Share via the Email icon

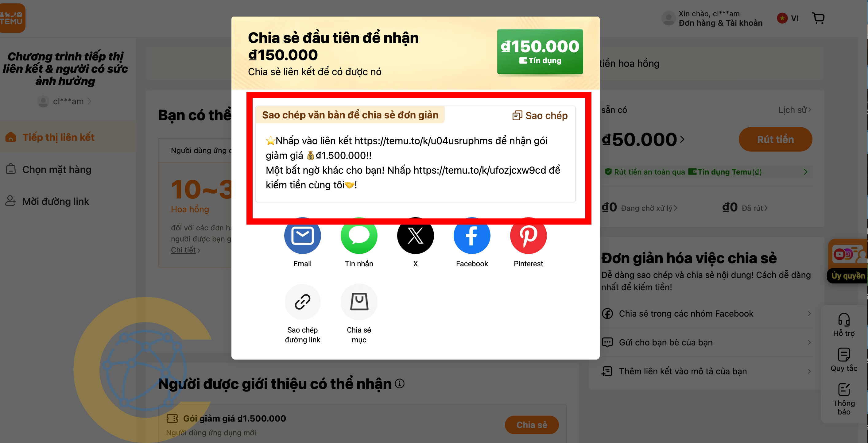[x=302, y=236]
